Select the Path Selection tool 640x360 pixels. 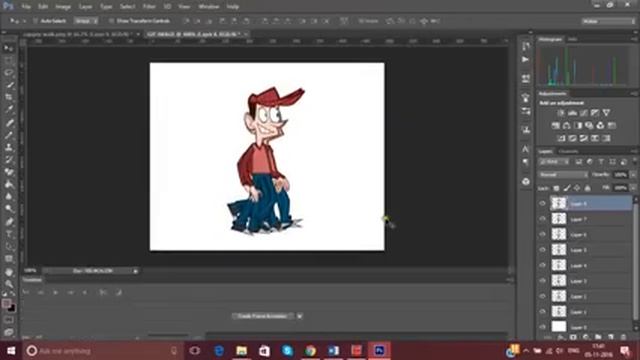tap(9, 247)
